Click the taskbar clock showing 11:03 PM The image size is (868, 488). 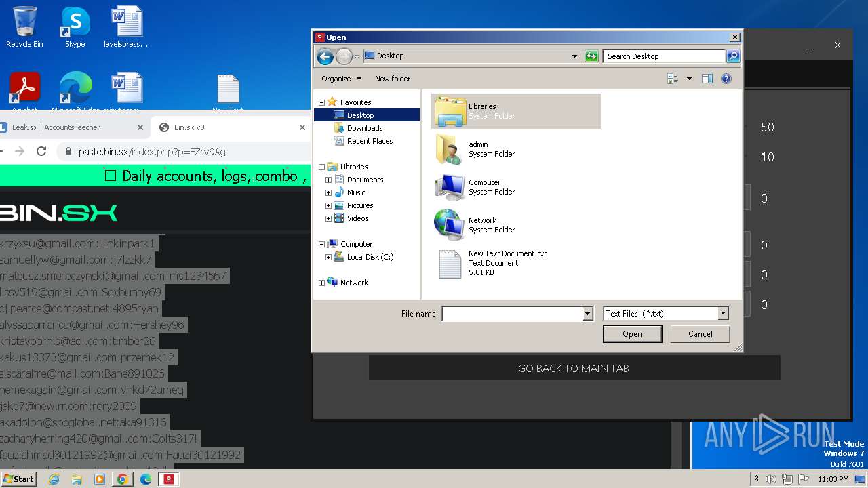pos(833,479)
